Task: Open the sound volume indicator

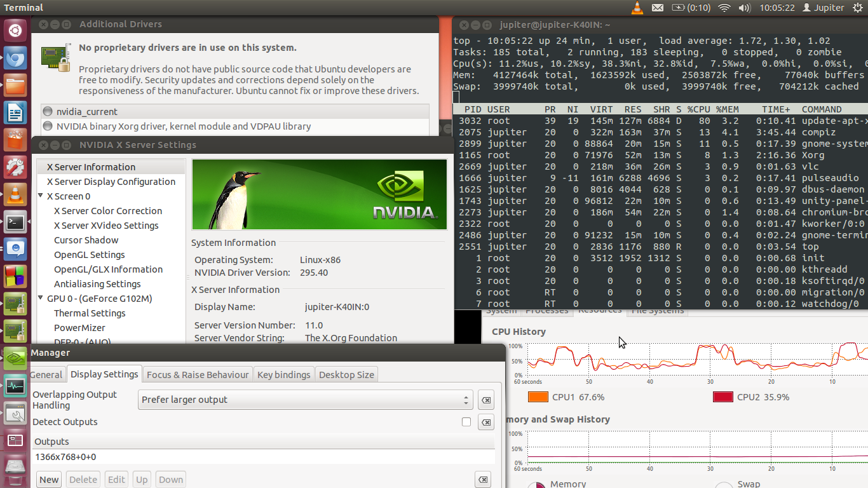Action: pyautogui.click(x=745, y=8)
